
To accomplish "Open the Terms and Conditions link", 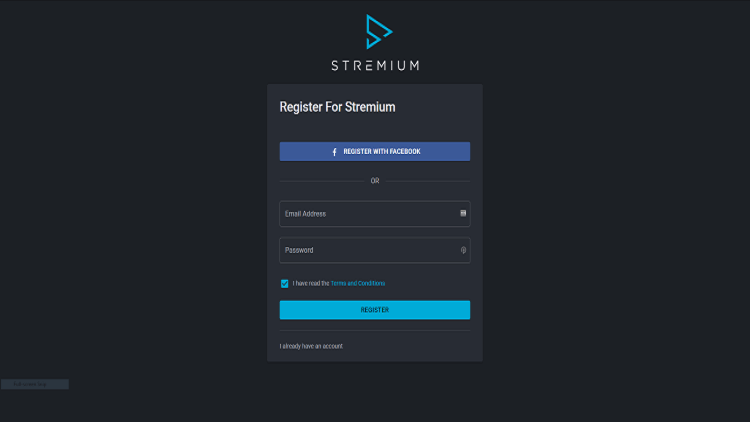I will [358, 283].
